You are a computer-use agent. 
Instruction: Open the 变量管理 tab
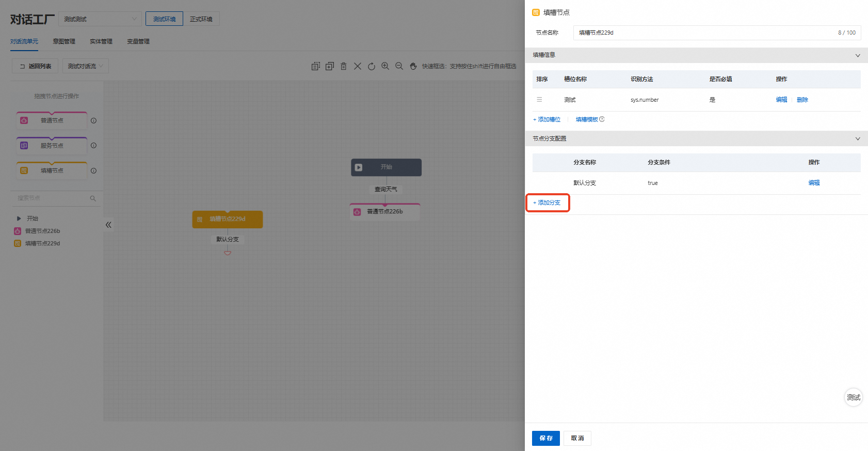[138, 41]
